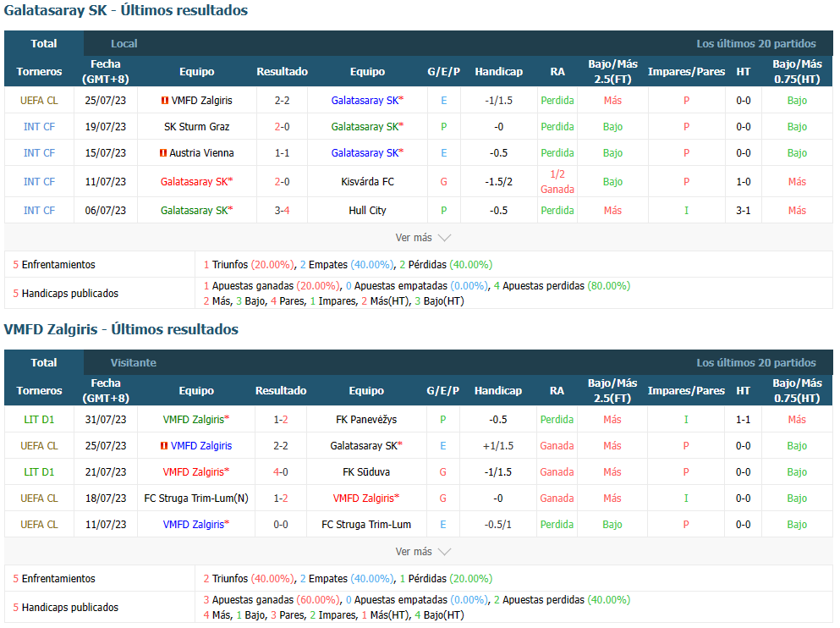This screenshot has width=840, height=628.
Task: Click the Impares/Pares column header in Zalgiris table
Action: tap(686, 391)
